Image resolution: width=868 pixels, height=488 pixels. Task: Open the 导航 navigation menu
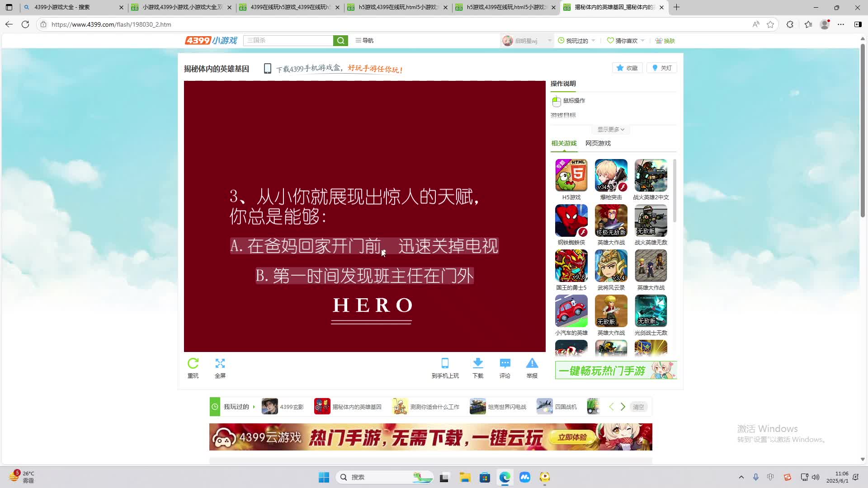[x=364, y=41]
